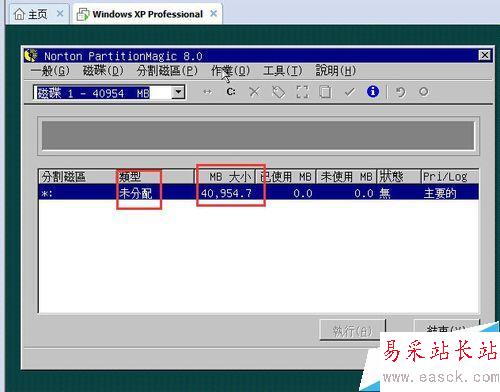
Task: Click the 類型 column header
Action: (x=155, y=176)
